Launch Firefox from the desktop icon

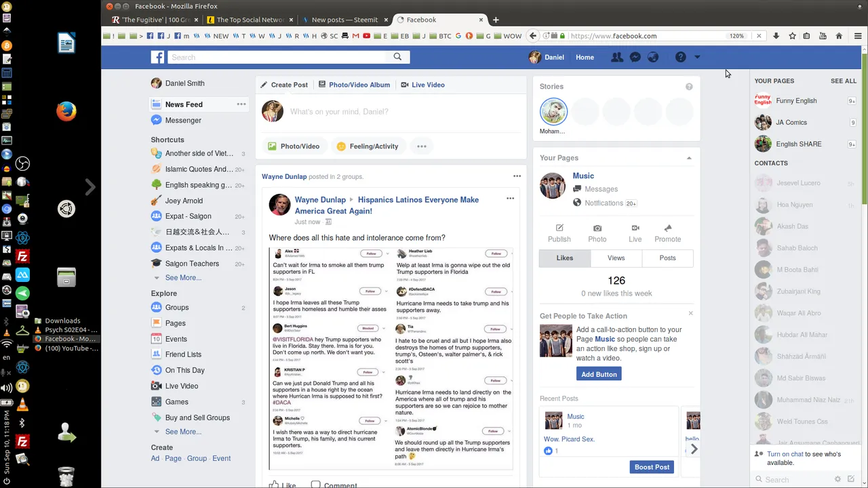point(66,111)
